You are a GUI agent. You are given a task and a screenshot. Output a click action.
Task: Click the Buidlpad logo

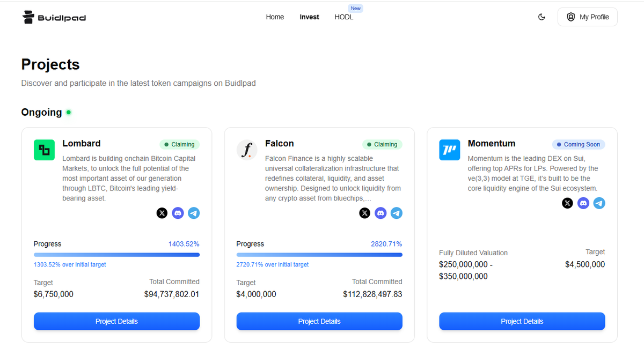click(54, 17)
